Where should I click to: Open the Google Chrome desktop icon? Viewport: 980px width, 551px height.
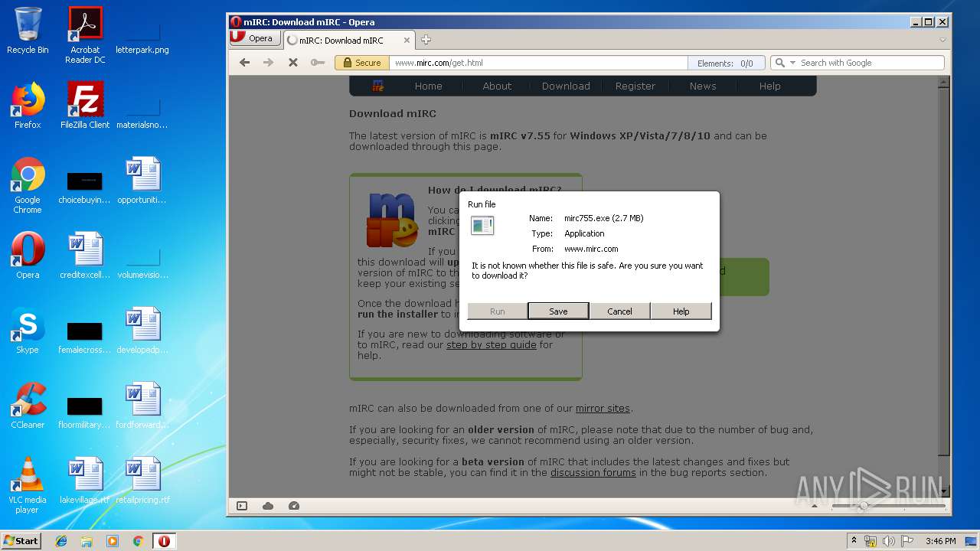click(x=28, y=186)
